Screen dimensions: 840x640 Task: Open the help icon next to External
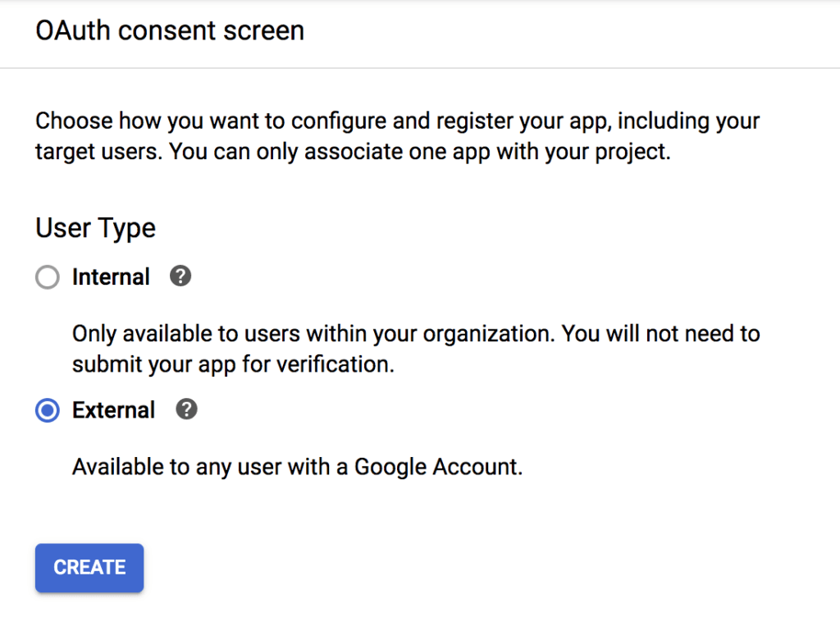187,409
